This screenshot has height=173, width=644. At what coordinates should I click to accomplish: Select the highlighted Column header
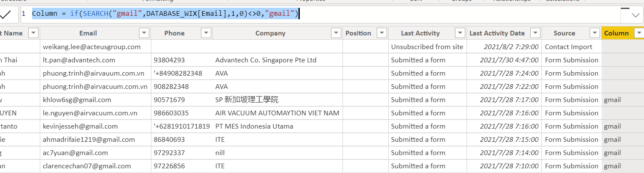[617, 33]
